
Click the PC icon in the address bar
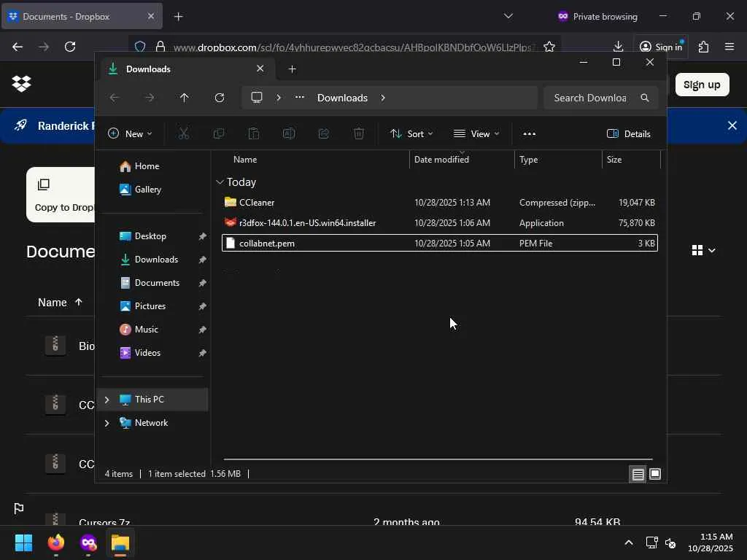tap(257, 98)
